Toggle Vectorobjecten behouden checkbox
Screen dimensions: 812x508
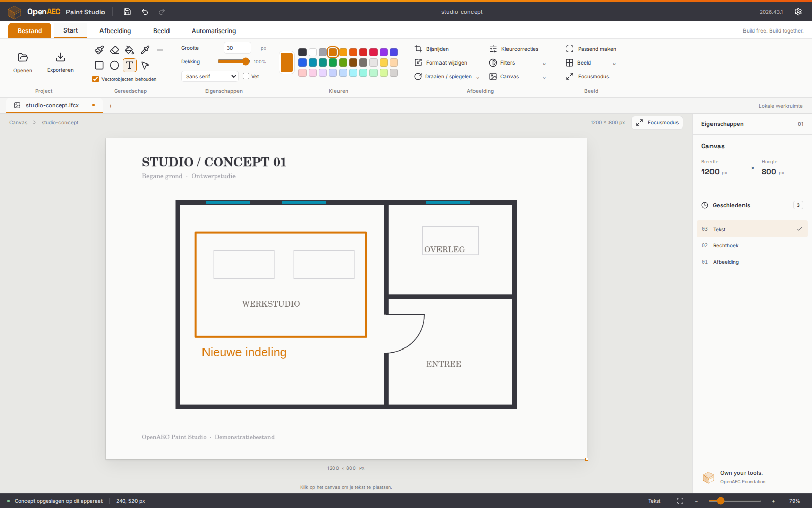[x=95, y=79]
